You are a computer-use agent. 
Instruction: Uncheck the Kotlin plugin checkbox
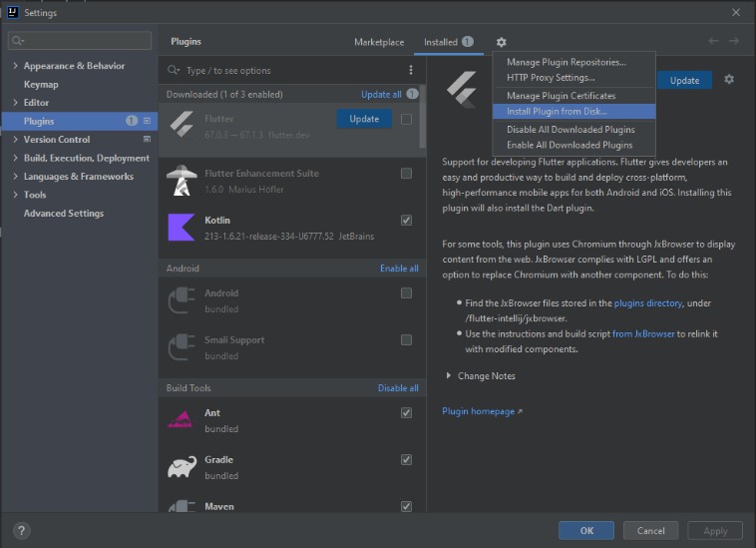point(407,220)
